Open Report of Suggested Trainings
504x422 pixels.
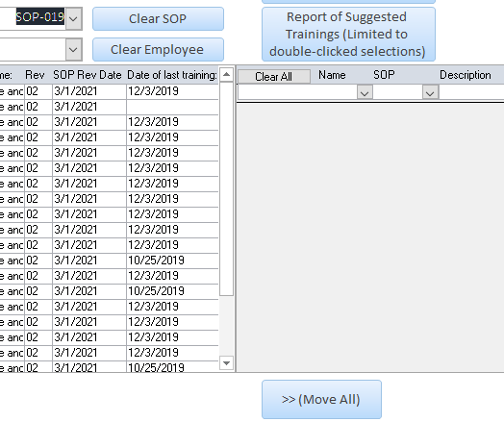coord(348,34)
